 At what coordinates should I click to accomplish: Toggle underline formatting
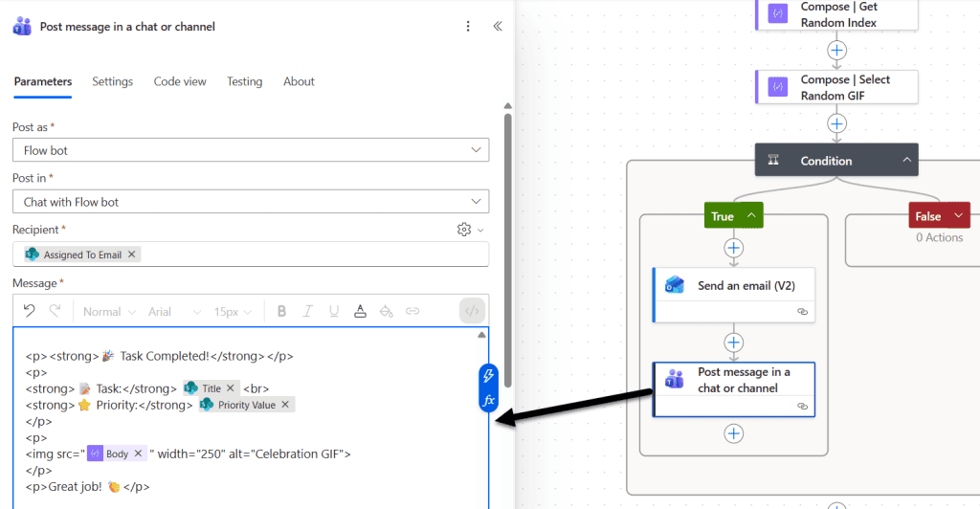click(x=334, y=311)
